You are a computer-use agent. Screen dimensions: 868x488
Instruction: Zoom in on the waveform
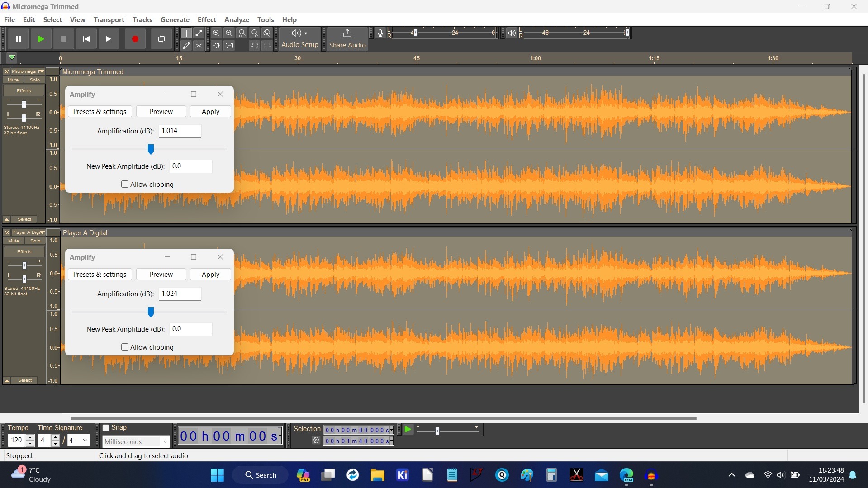[217, 33]
